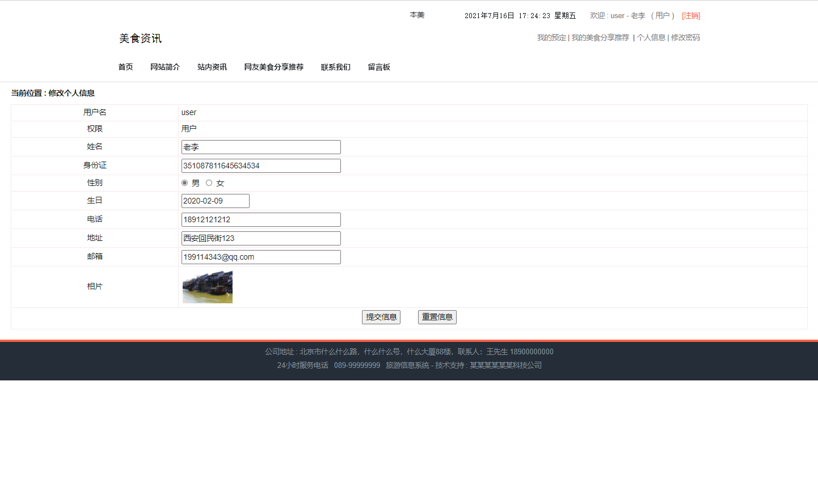Click into the 姓名 name input field
Screen dimensions: 818x504
click(260, 147)
